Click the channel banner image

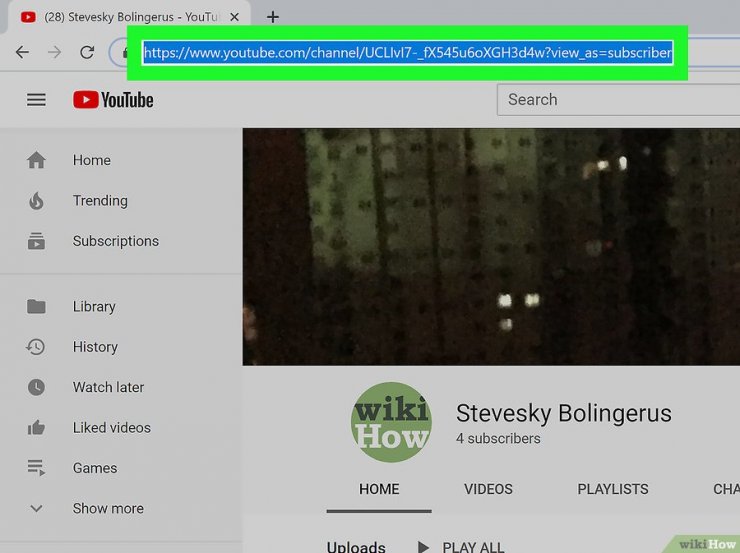491,247
